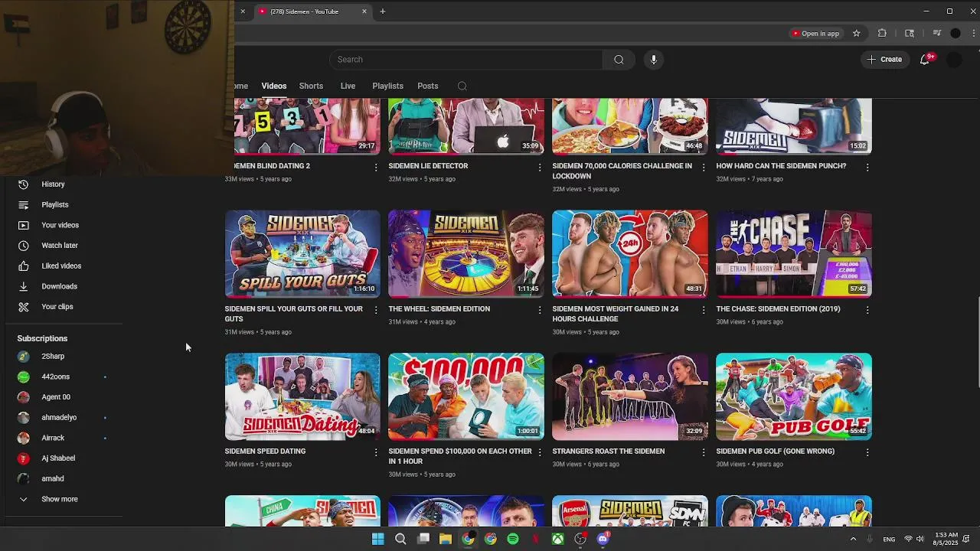Image resolution: width=980 pixels, height=551 pixels.
Task: Switch to the Playlists tab
Action: pos(387,86)
